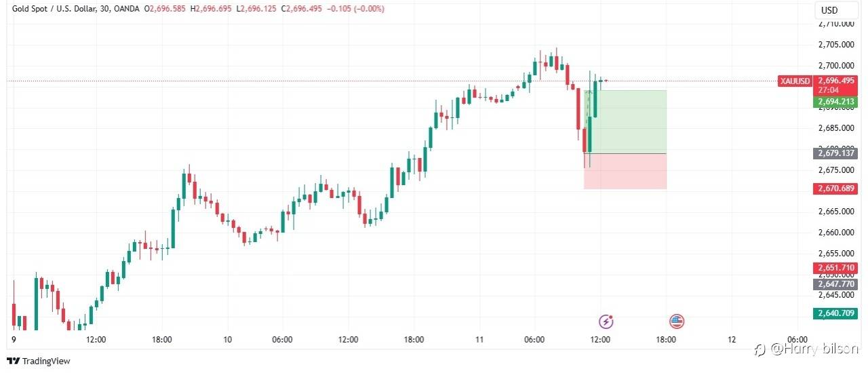Click the 27:04 candle countdown label
This screenshot has width=868, height=373.
[x=829, y=90]
